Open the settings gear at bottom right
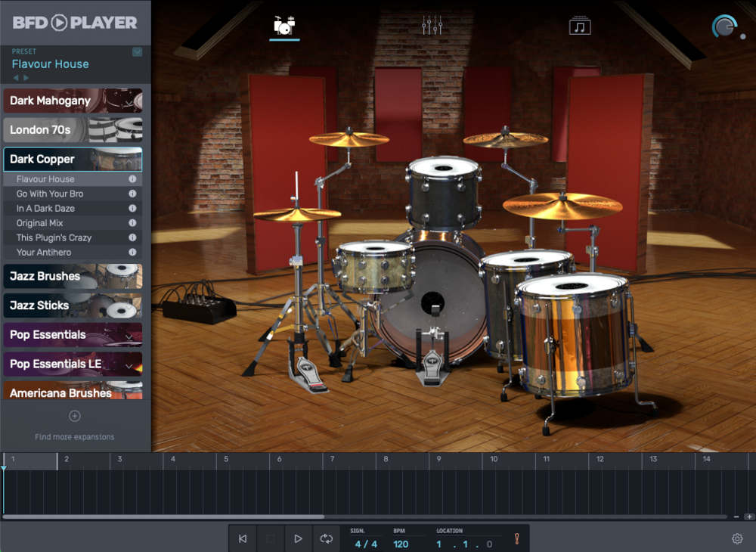 coord(739,538)
